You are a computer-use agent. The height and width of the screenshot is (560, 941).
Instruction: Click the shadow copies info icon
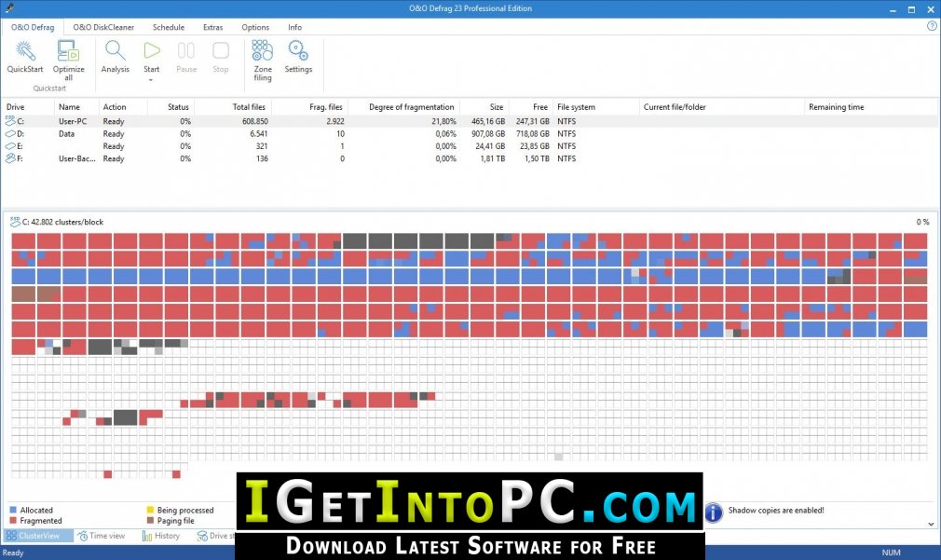pyautogui.click(x=713, y=512)
